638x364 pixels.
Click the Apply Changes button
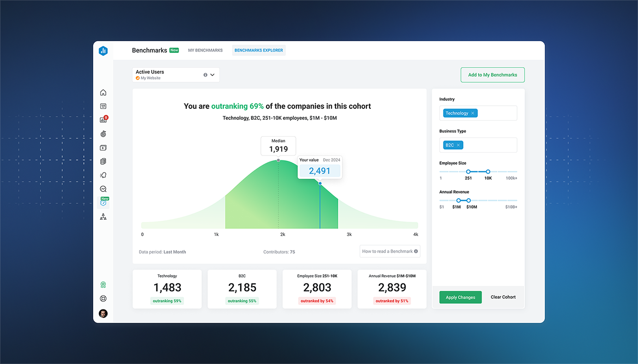(460, 297)
